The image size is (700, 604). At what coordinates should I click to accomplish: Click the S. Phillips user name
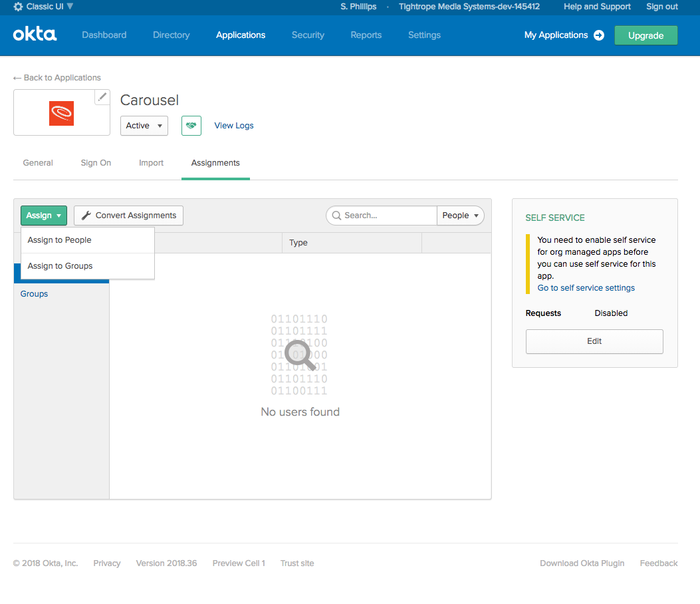click(x=358, y=6)
